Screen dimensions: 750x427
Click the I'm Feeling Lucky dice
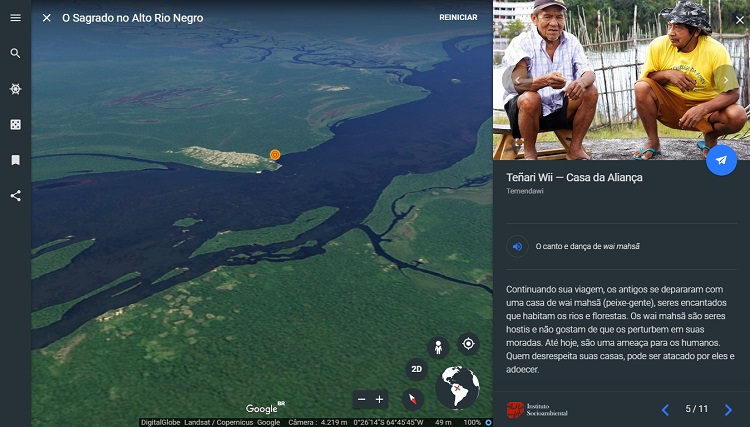tap(15, 124)
